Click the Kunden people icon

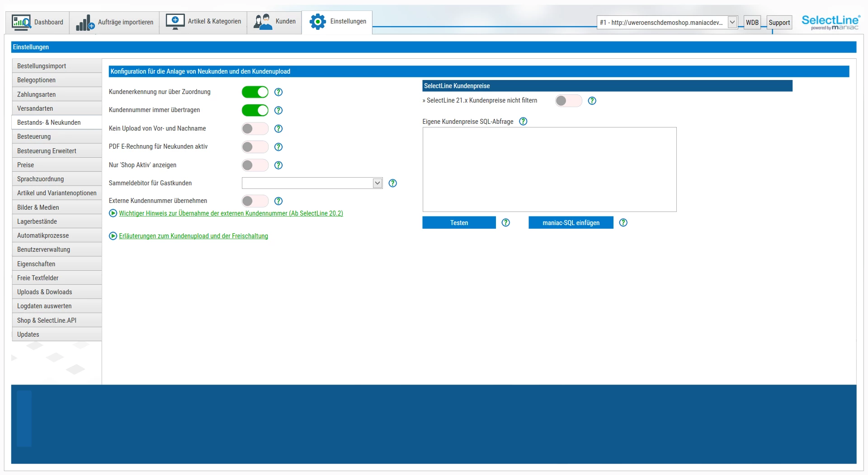(x=263, y=22)
